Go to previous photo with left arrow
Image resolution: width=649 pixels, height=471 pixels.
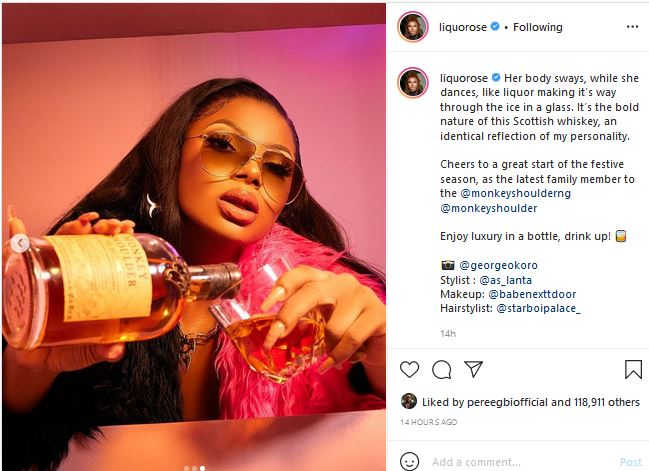[x=17, y=243]
